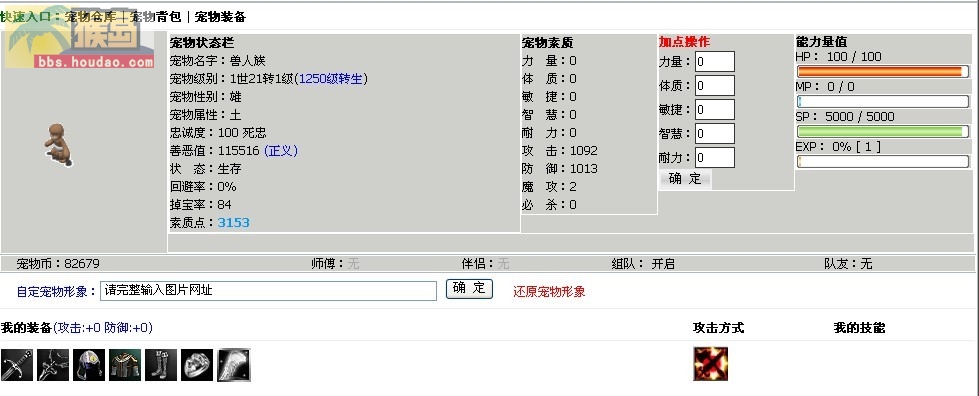Screen dimensions: 979x396
Task: Focus the 力量 point input field
Action: 715,62
